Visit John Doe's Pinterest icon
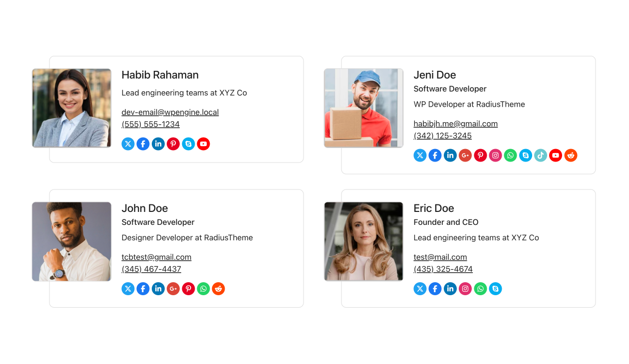The width and height of the screenshot is (629, 364). pos(188,289)
